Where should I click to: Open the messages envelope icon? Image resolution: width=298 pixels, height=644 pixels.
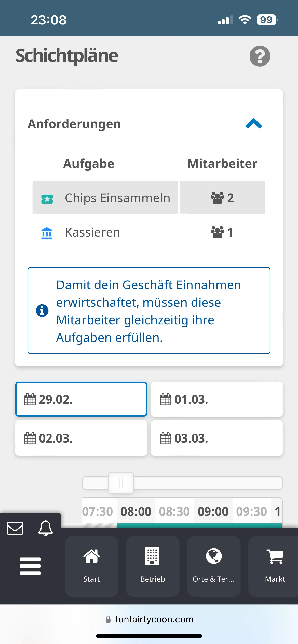click(x=15, y=528)
